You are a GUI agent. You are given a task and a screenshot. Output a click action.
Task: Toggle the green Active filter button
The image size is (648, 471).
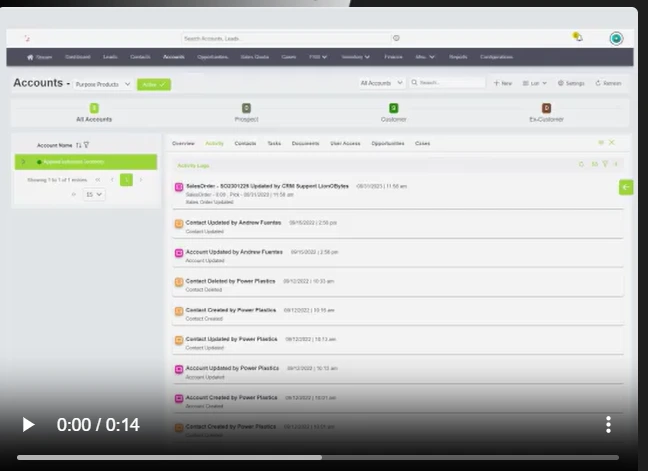click(153, 84)
